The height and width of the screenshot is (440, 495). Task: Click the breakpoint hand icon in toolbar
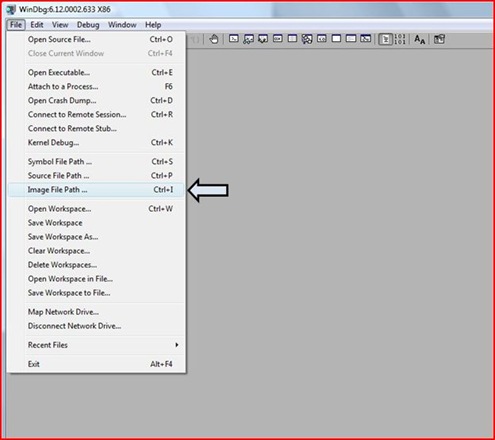tap(214, 39)
